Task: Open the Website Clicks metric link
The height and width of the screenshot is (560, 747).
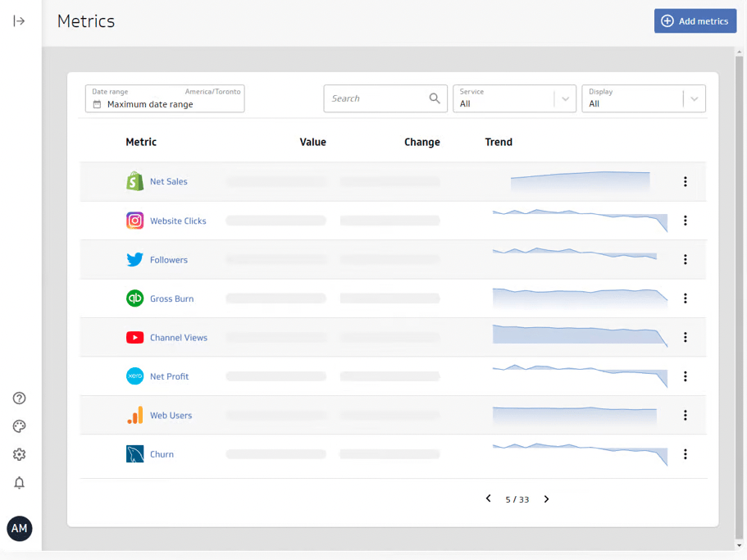Action: (x=178, y=221)
